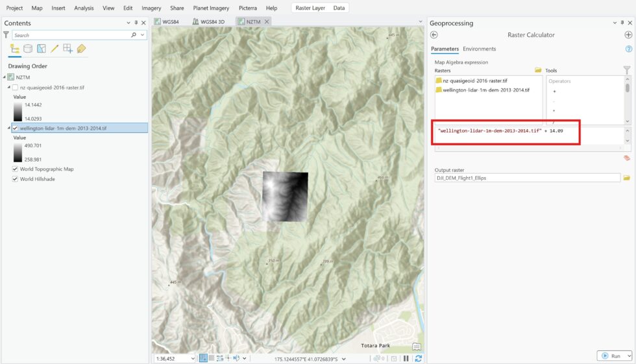Open the Analysis ribbon tab

tap(84, 8)
